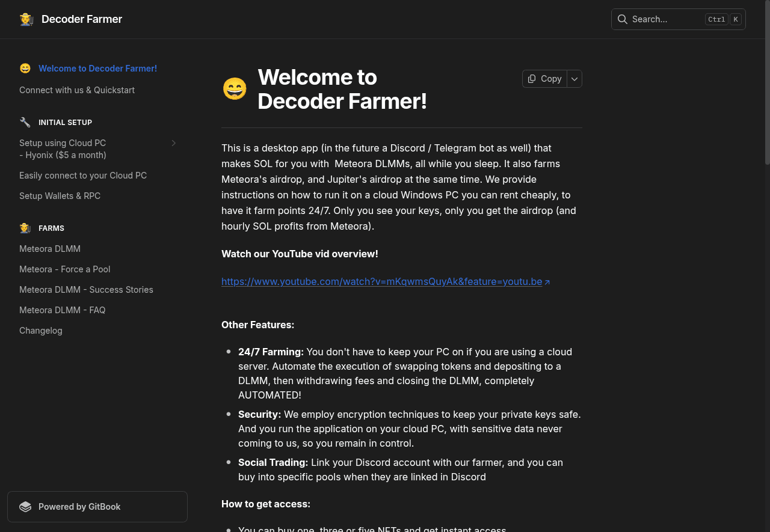
Task: Open the Copy button dropdown menu
Action: coord(574,79)
